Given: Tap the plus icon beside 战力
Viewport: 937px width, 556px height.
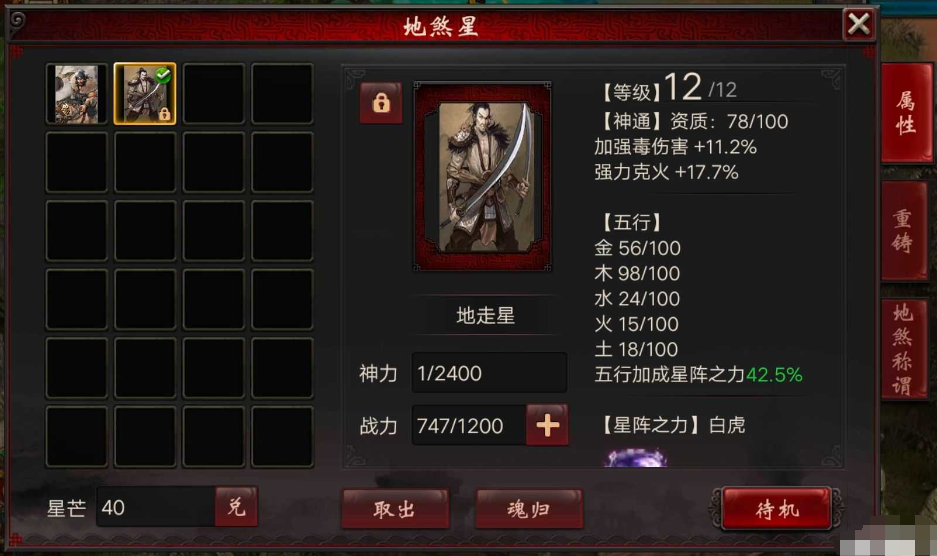Looking at the screenshot, I should coord(547,425).
